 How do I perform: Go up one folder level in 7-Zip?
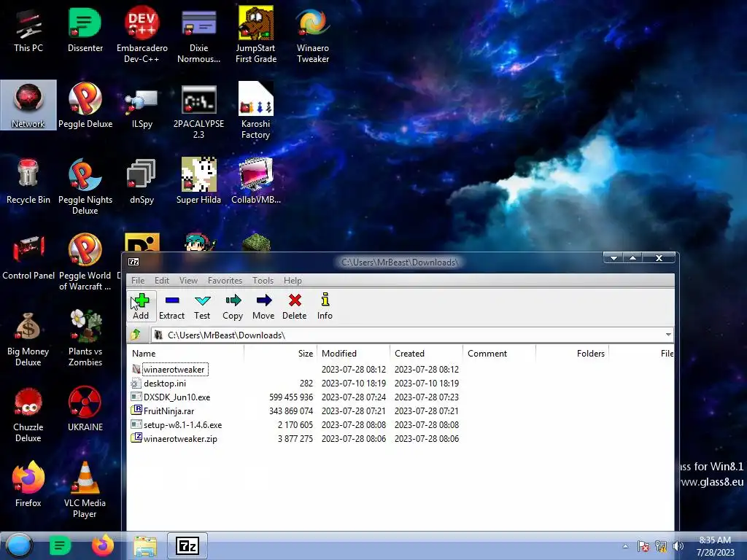(x=136, y=335)
